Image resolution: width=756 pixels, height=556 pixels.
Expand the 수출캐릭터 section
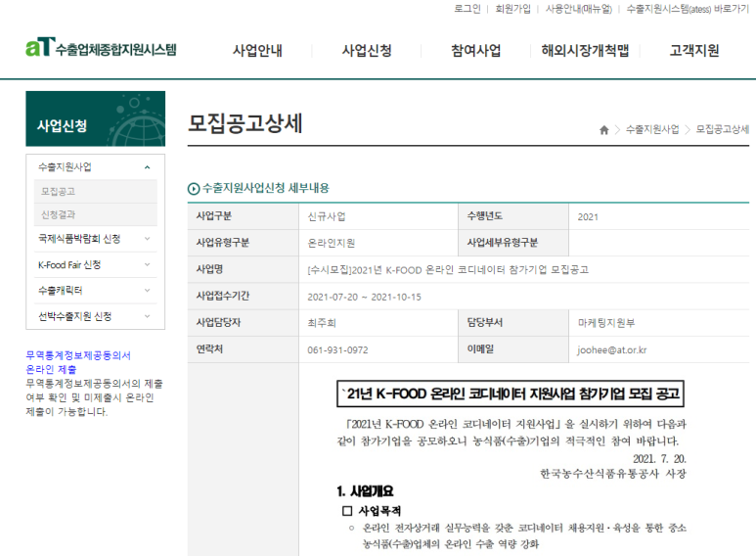coord(147,290)
